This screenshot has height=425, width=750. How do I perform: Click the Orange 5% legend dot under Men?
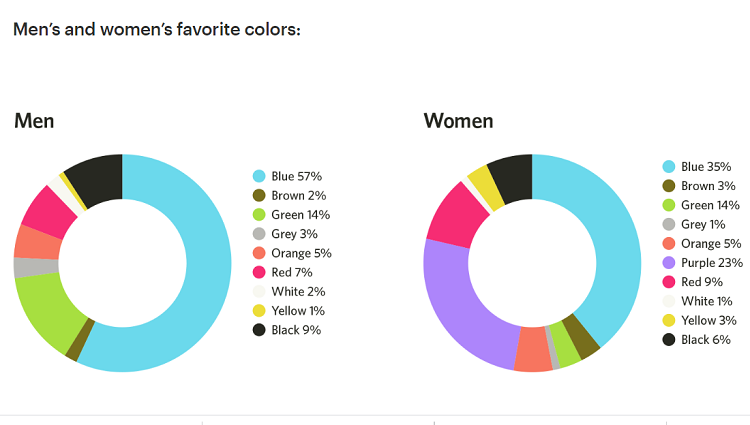click(259, 253)
